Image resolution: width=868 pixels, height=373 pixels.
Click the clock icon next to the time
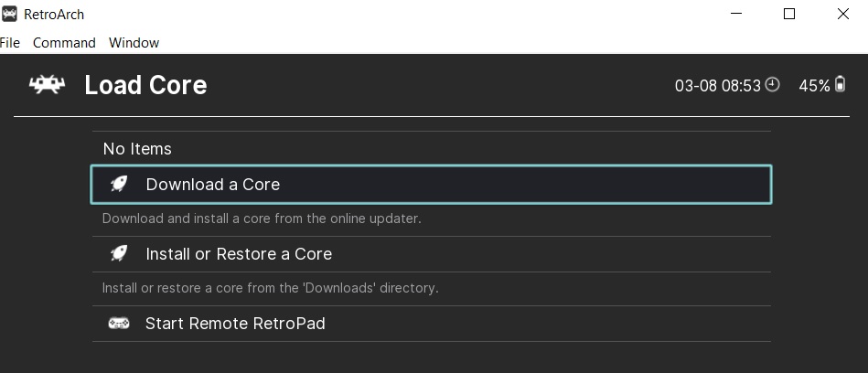click(773, 85)
